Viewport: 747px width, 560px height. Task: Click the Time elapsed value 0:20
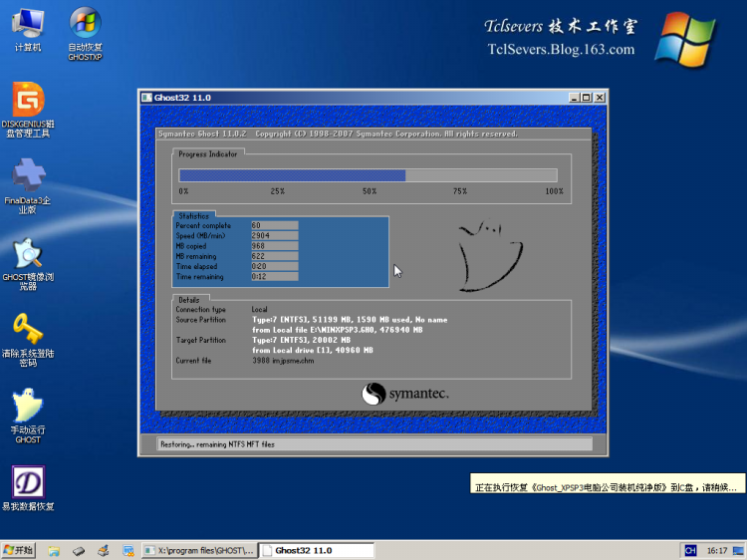[275, 266]
